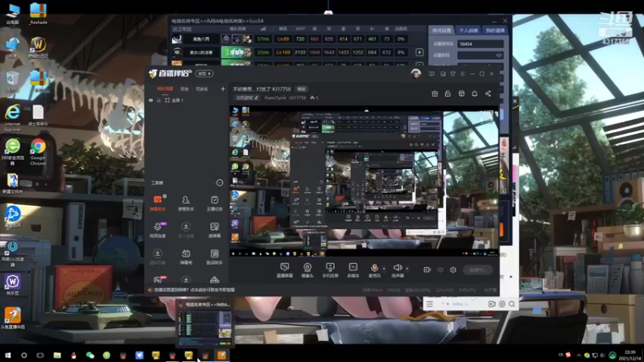
Task: Click the room password input field
Action: [x=480, y=55]
